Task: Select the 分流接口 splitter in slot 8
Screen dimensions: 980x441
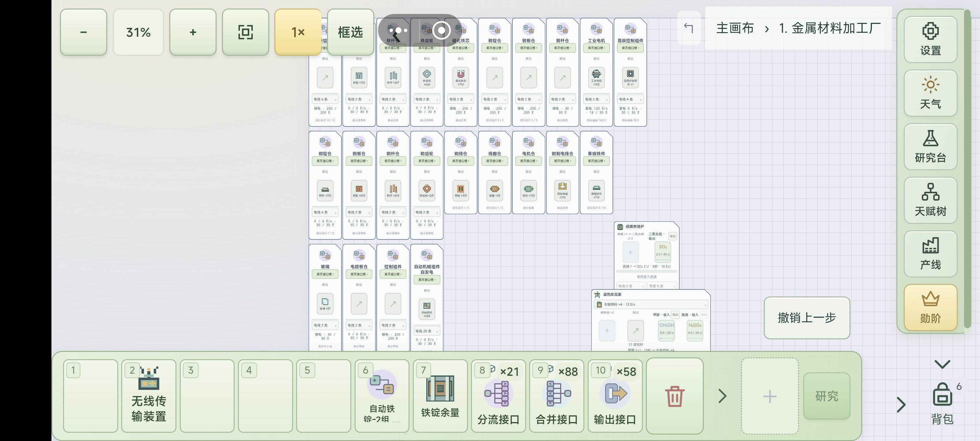Action: coord(498,396)
